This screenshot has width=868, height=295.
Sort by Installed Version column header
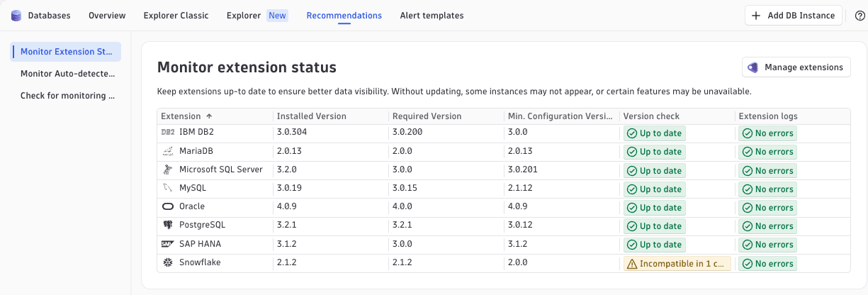click(330, 116)
